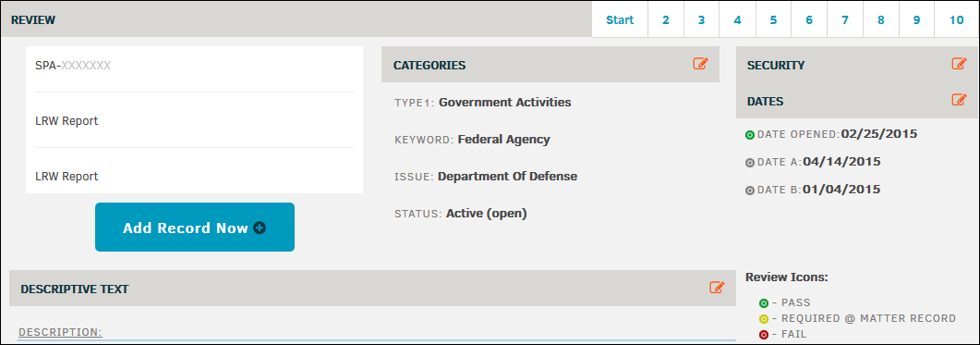Click the red FAIL legend icon
This screenshot has height=345, width=980.
(764, 335)
